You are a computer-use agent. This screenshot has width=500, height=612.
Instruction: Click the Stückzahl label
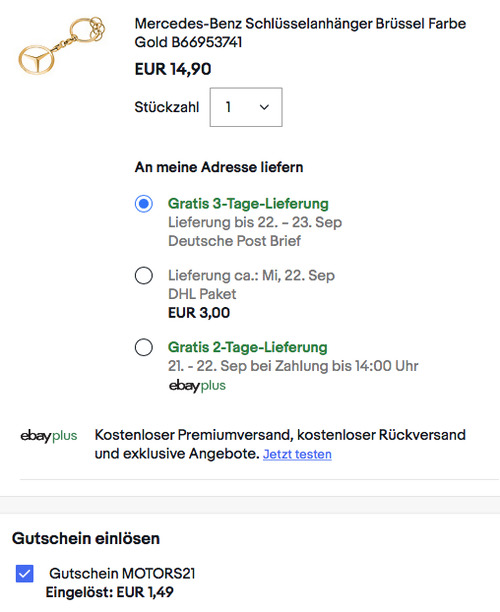[167, 107]
